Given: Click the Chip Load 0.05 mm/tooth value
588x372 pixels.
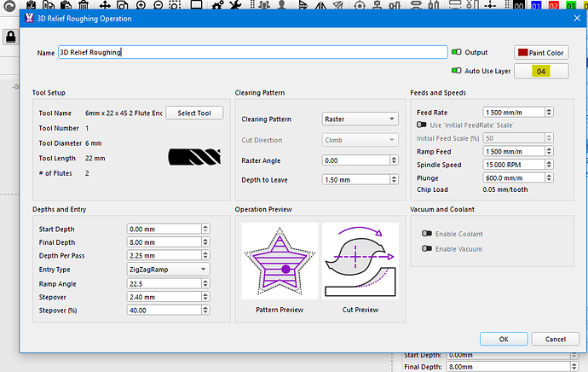Looking at the screenshot, I should pos(505,189).
